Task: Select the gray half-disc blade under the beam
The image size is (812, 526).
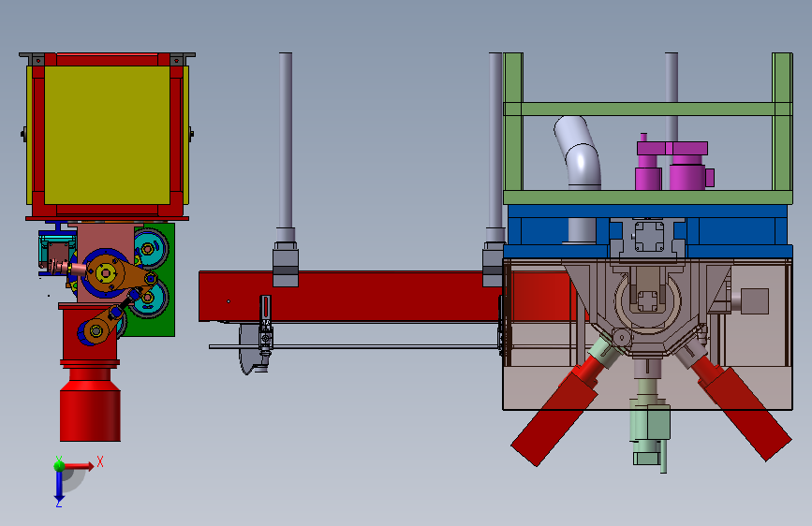Action: (x=250, y=349)
